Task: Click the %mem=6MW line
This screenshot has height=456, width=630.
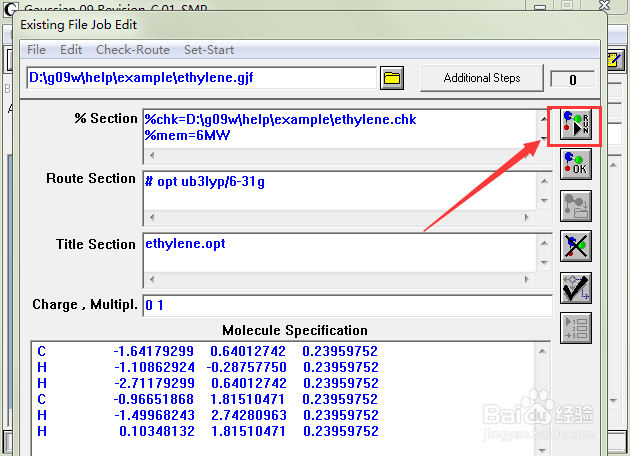Action: [187, 135]
